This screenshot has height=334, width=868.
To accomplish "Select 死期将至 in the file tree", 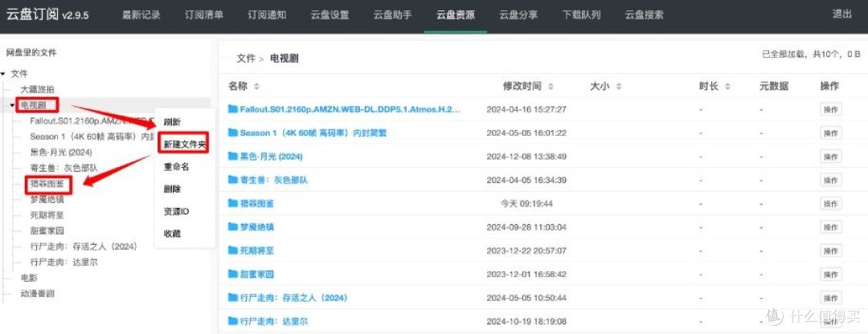I will click(x=47, y=215).
